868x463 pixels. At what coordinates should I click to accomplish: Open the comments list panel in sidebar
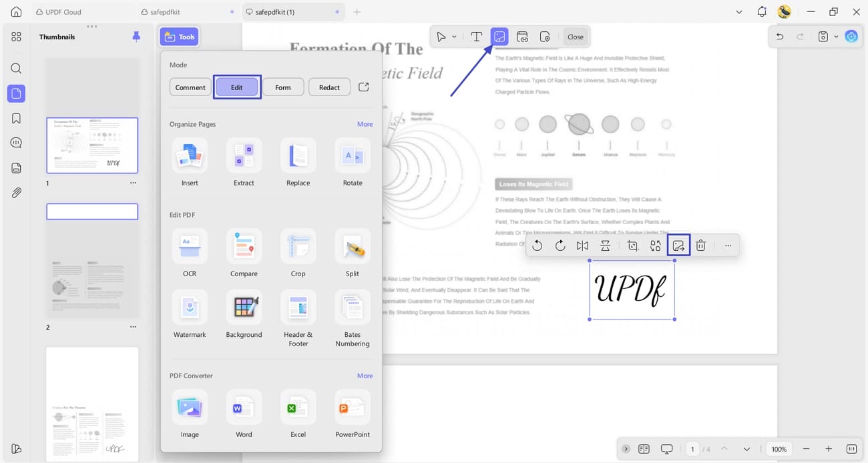(16, 143)
